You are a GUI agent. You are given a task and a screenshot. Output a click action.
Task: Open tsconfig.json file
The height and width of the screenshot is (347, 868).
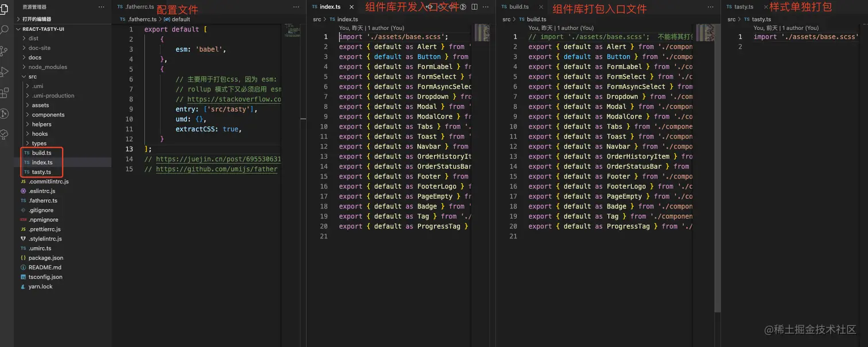pyautogui.click(x=62, y=277)
